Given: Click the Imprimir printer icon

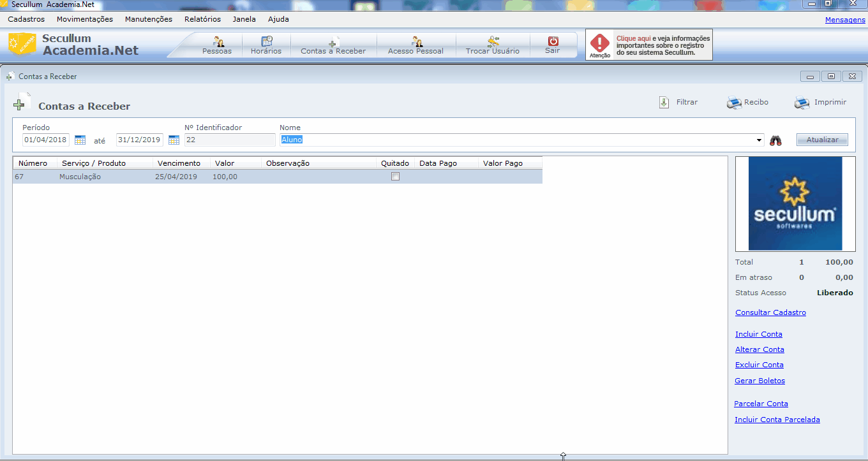Looking at the screenshot, I should coord(802,103).
